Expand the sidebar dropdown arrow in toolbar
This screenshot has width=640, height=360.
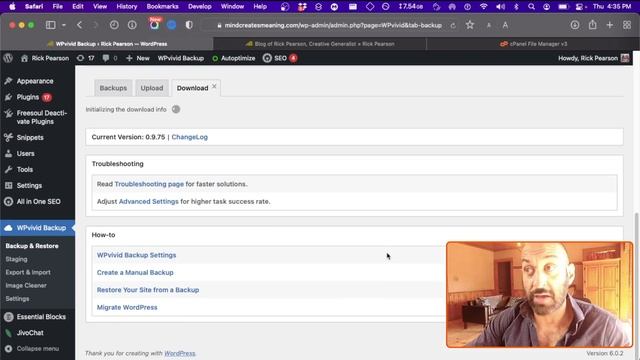click(x=64, y=25)
